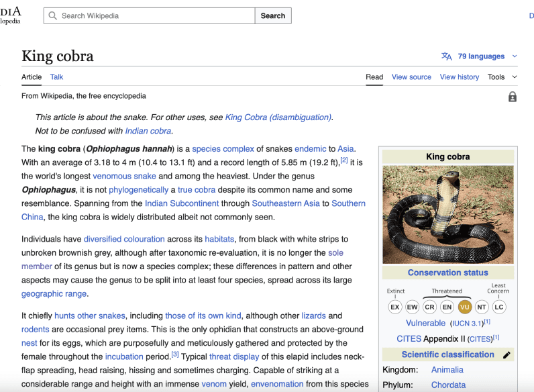Open the species complex link
Viewport: 534px width, 392px height.
pyautogui.click(x=223, y=149)
